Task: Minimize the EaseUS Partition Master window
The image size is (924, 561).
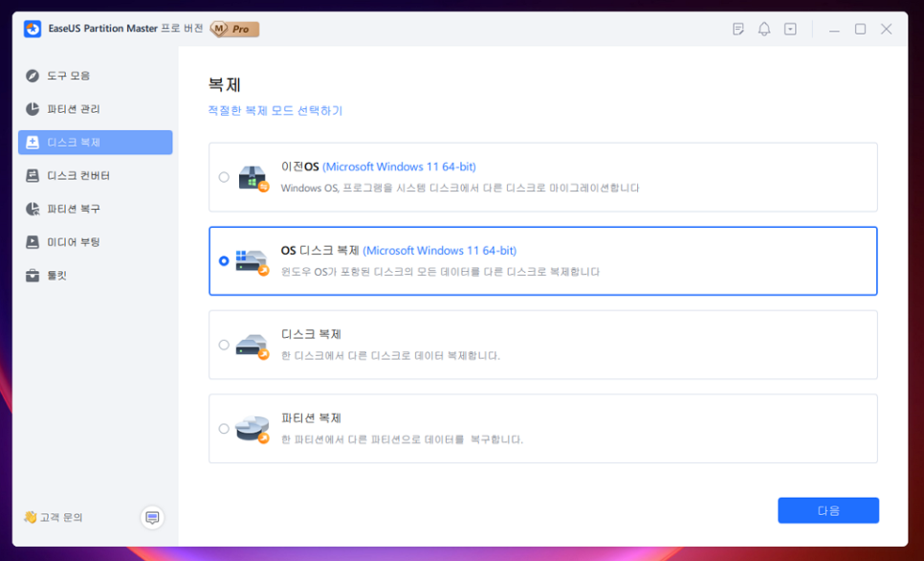Action: click(x=834, y=29)
